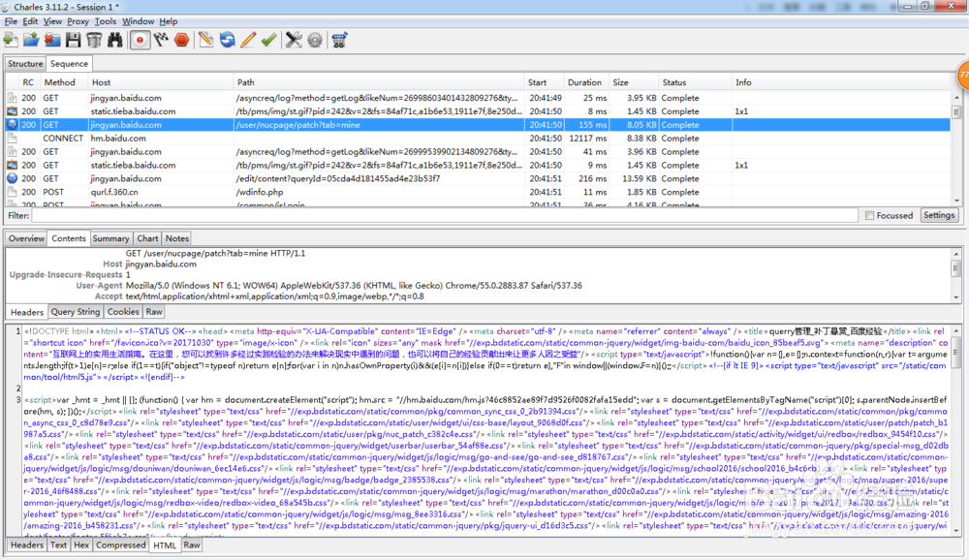Sort by the RC column header
Viewport: 969px width, 560px height.
[28, 82]
